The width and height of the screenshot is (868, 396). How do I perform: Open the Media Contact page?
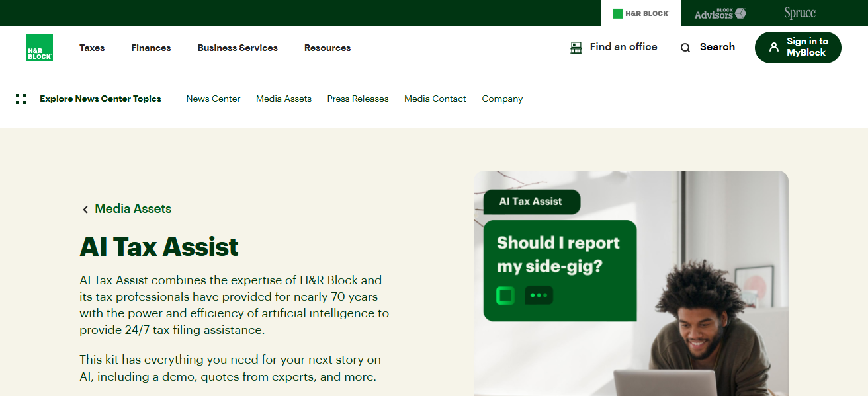(435, 98)
